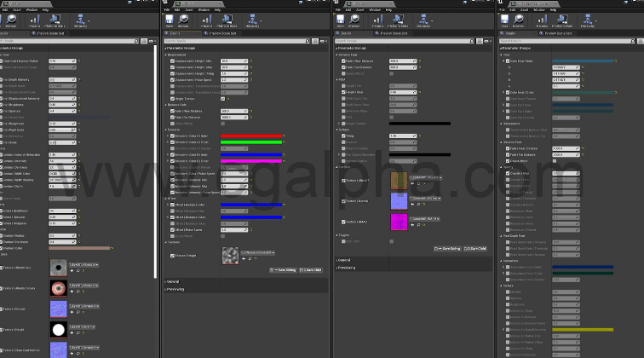The height and width of the screenshot is (358, 644).
Task: Click Save Child button in second window
Action: 311,270
